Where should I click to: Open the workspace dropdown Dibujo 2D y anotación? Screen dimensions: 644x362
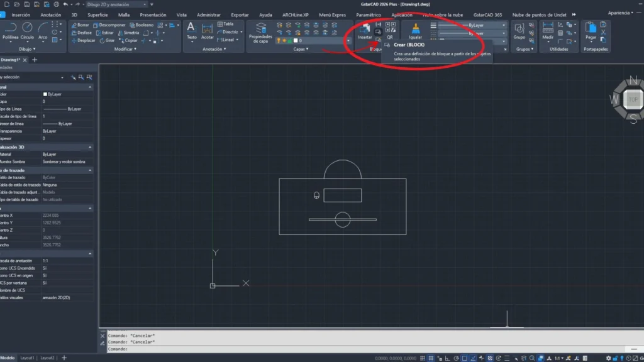pyautogui.click(x=116, y=4)
